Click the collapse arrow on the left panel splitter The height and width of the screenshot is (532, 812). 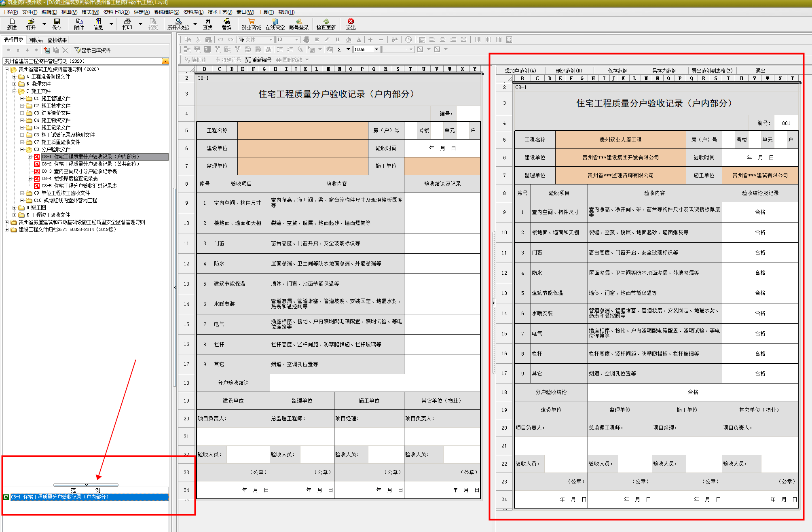[175, 288]
